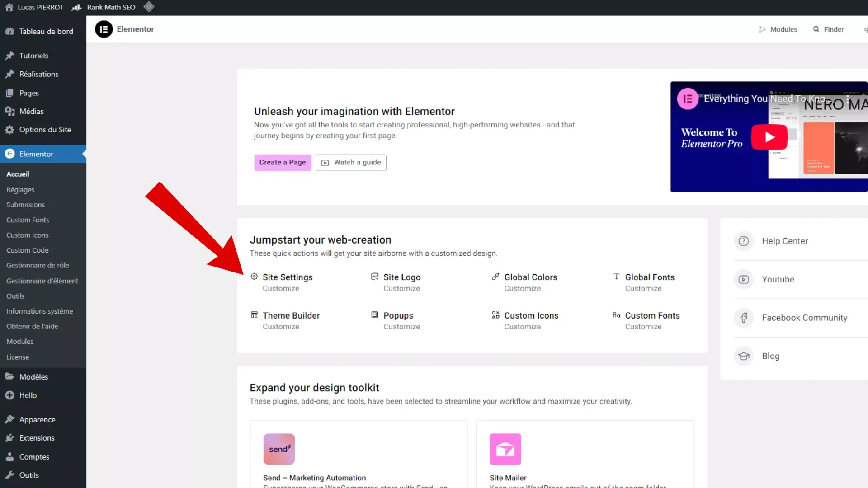Click Customize under Site Logo

[x=401, y=289]
